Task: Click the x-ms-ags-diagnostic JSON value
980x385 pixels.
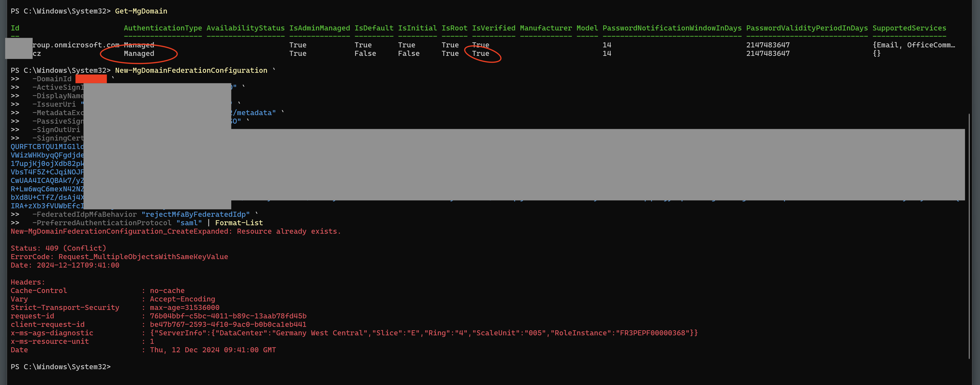Action: (x=424, y=333)
